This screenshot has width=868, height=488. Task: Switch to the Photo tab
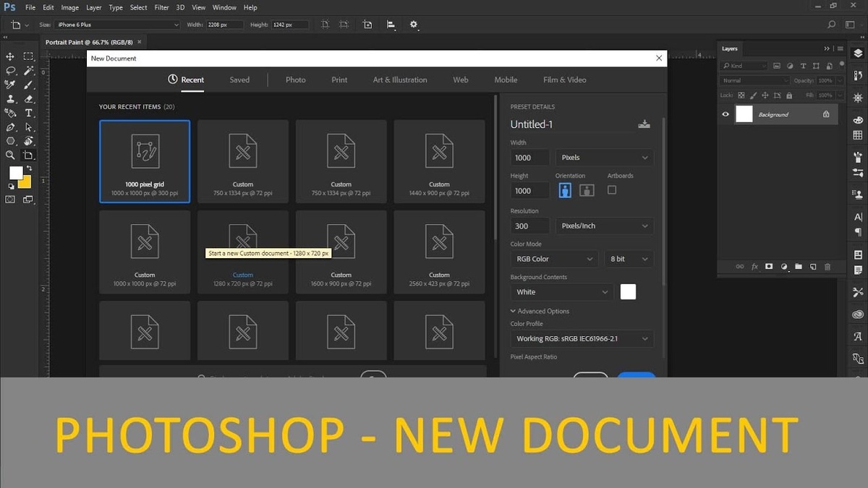(295, 80)
